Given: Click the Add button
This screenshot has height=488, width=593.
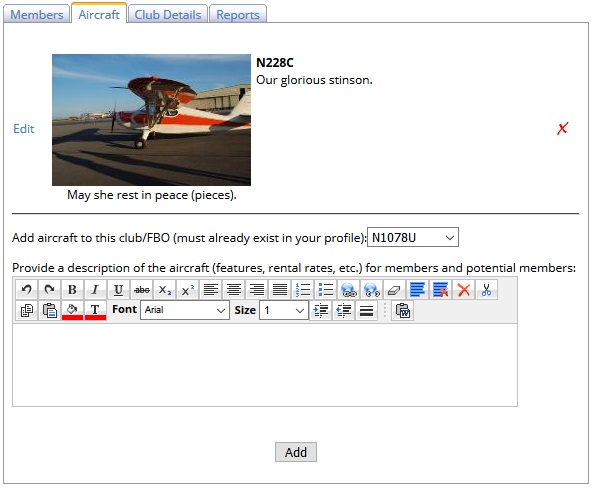Looking at the screenshot, I should (x=296, y=452).
